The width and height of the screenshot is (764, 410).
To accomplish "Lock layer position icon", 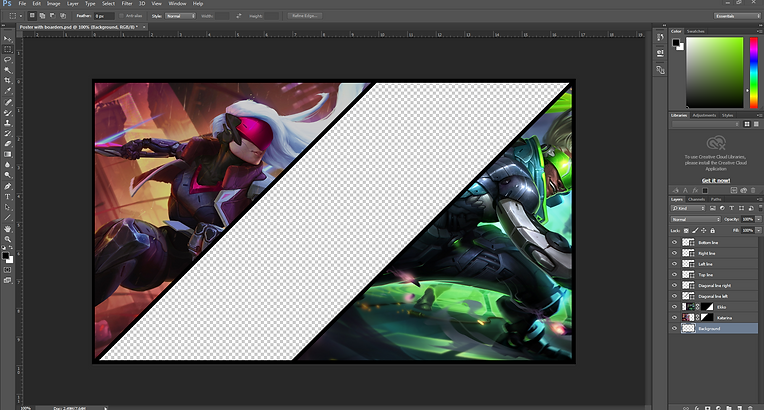I will pos(704,231).
